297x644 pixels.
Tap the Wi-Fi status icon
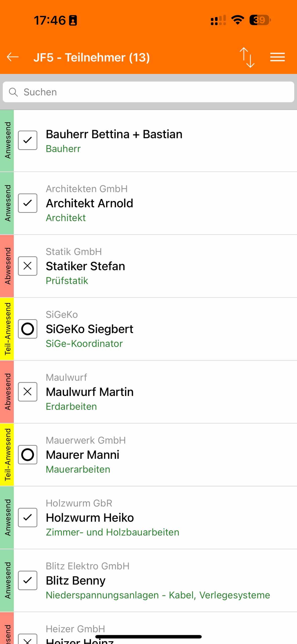(237, 20)
